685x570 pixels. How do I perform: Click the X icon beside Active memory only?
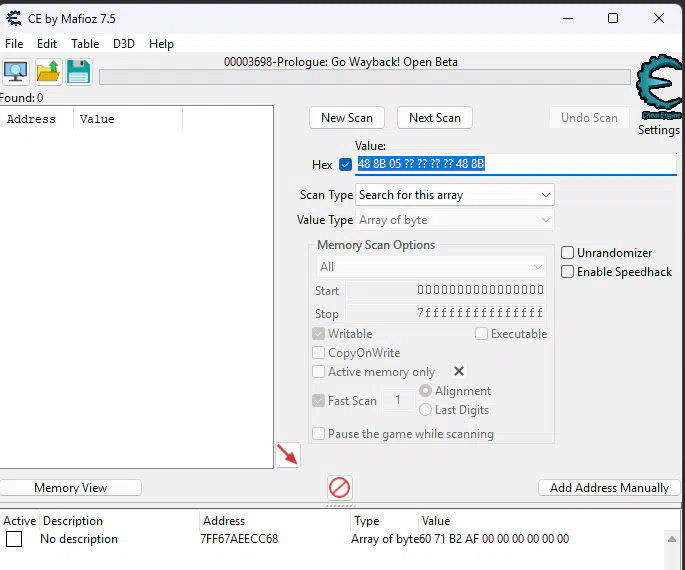[x=459, y=372]
